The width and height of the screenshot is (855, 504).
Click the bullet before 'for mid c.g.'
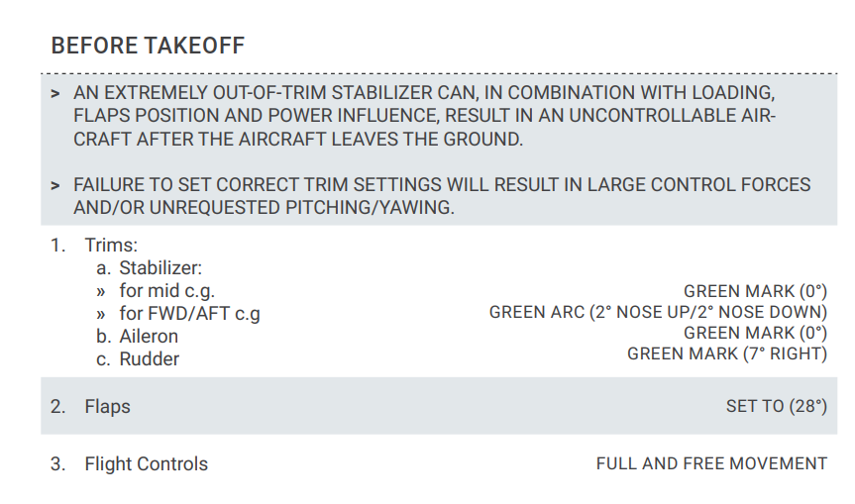pos(101,291)
